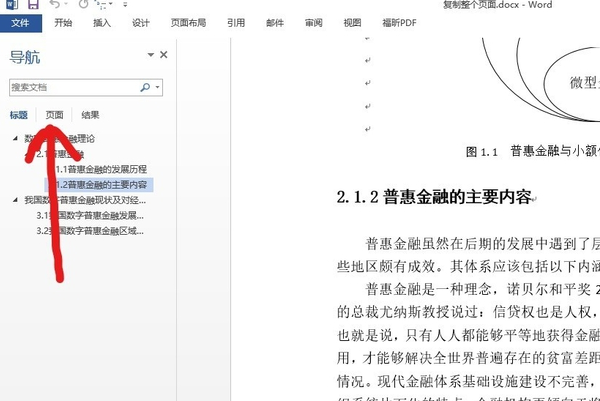Click the magnifier search icon
Viewport: 600px width, 401px height.
(x=145, y=87)
